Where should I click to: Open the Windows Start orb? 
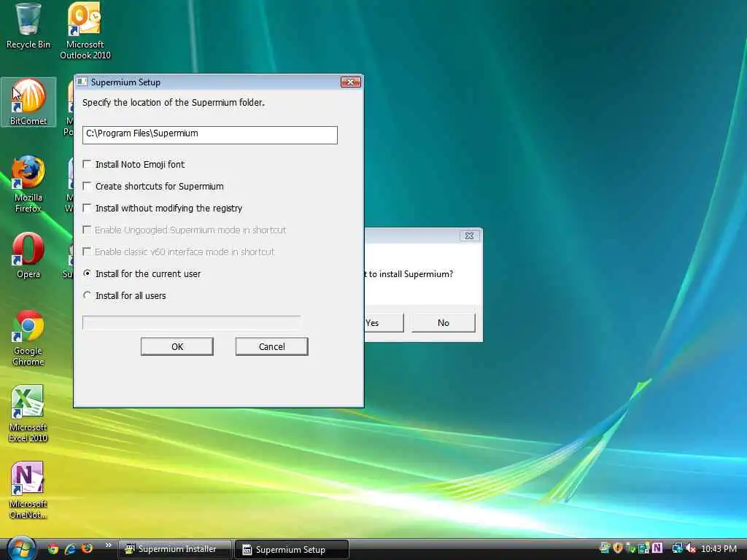(x=21, y=548)
